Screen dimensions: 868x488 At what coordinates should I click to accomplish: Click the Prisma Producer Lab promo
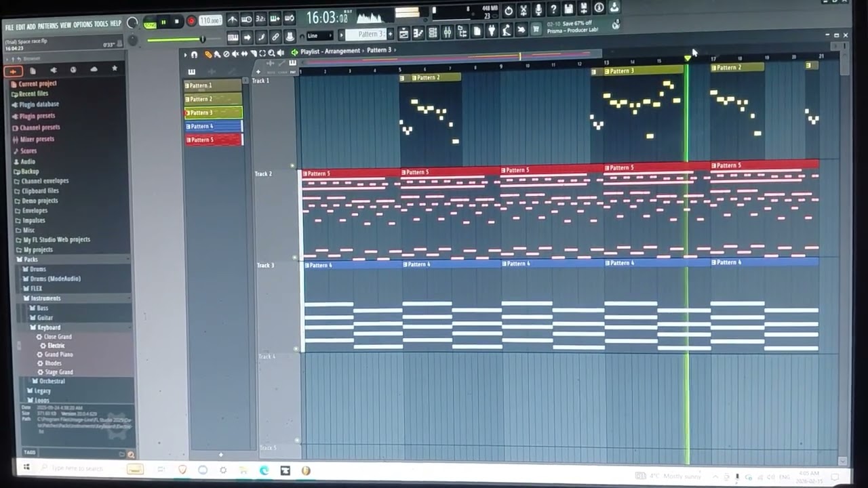pos(574,26)
